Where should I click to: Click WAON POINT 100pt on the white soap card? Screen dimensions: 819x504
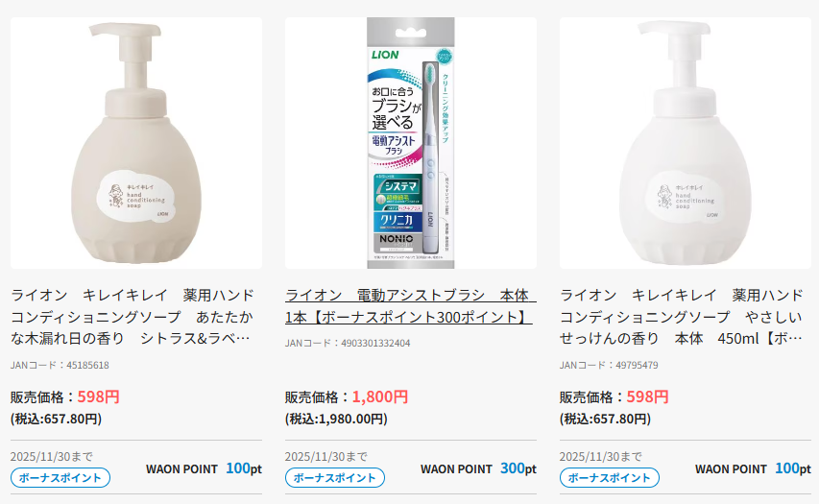click(753, 468)
